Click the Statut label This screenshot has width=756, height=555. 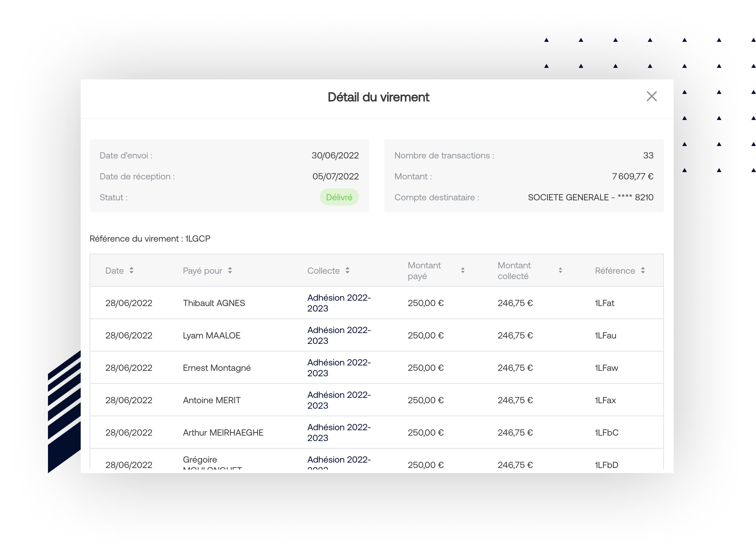[x=113, y=197]
